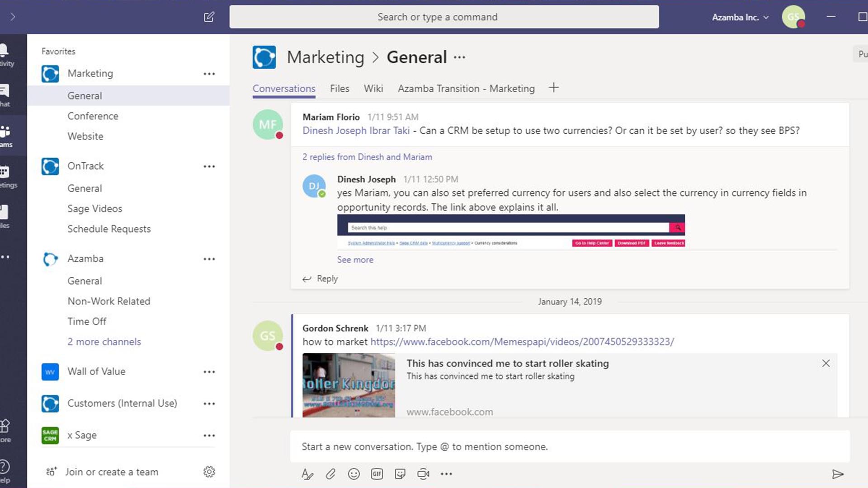868x488 pixels.
Task: Open the Chat section in left rail
Action: (5, 95)
